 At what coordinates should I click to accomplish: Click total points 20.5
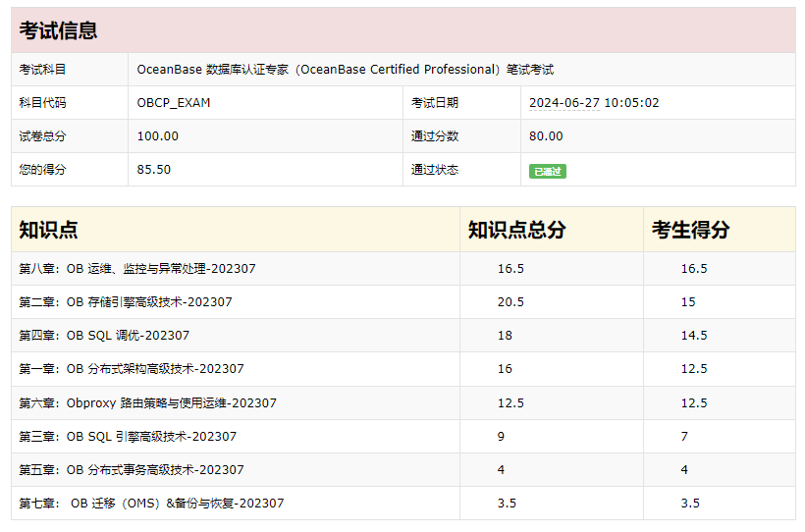click(x=510, y=302)
